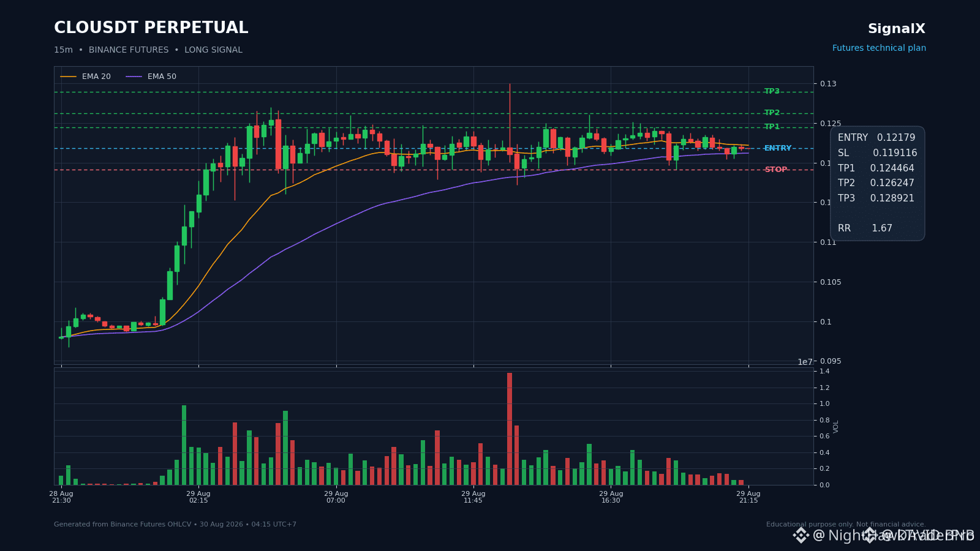Click the blue ENTRY level label on chart

pyautogui.click(x=778, y=148)
